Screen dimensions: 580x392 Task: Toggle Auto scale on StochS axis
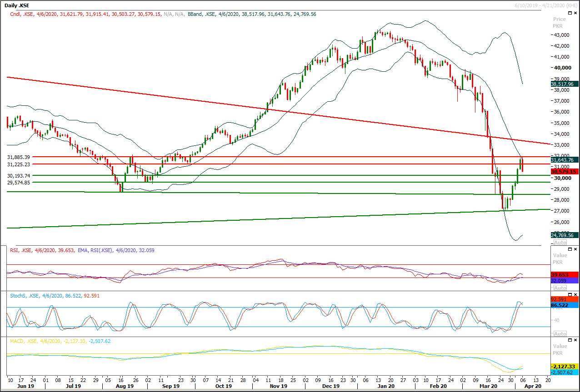(559, 334)
